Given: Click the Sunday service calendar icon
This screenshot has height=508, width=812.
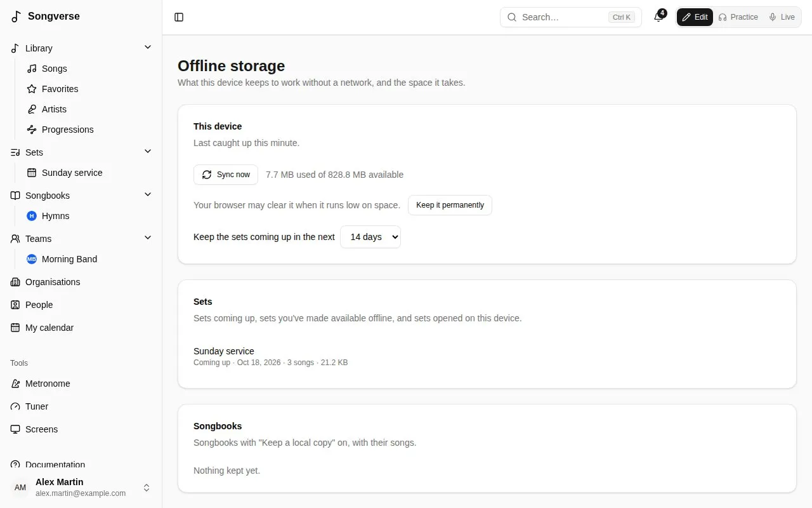Looking at the screenshot, I should pyautogui.click(x=32, y=173).
